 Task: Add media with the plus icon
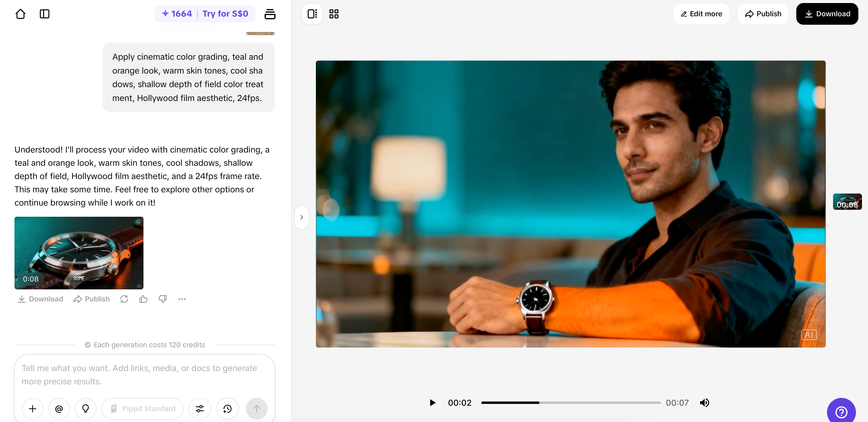pos(32,408)
